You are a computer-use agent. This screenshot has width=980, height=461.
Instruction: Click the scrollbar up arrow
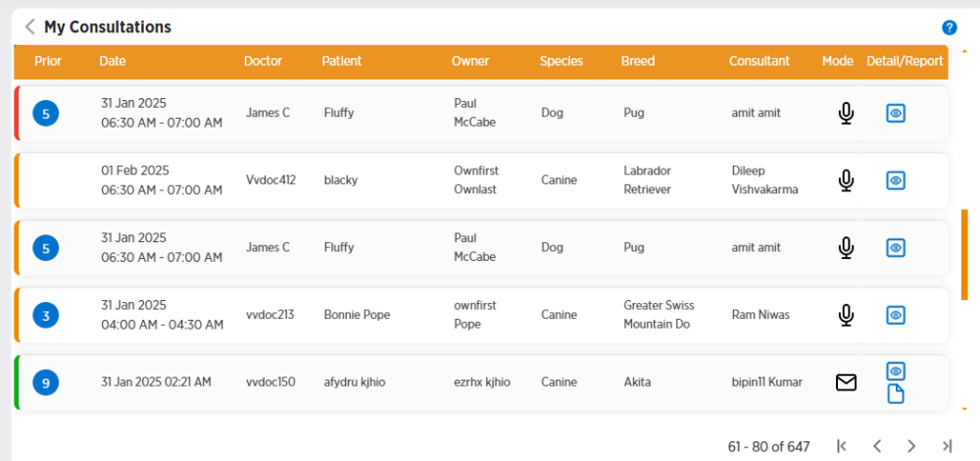coord(964,50)
